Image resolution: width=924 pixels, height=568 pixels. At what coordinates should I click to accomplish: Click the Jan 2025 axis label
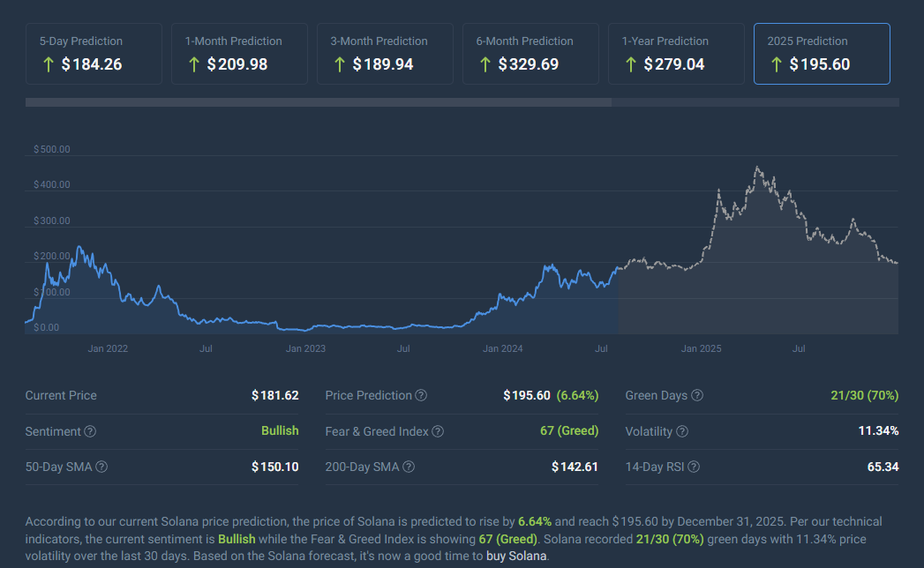click(x=702, y=348)
